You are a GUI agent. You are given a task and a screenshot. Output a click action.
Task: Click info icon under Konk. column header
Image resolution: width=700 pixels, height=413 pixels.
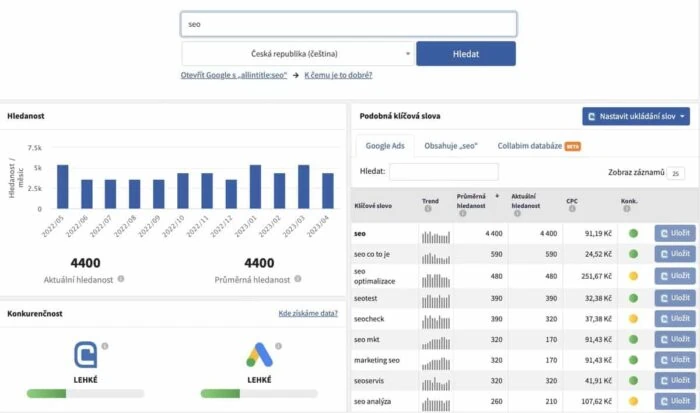(x=625, y=209)
